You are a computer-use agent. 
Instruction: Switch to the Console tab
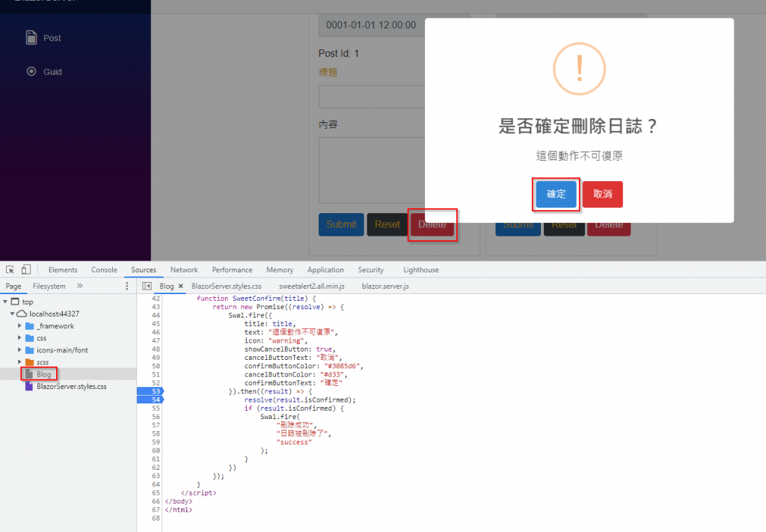click(104, 269)
